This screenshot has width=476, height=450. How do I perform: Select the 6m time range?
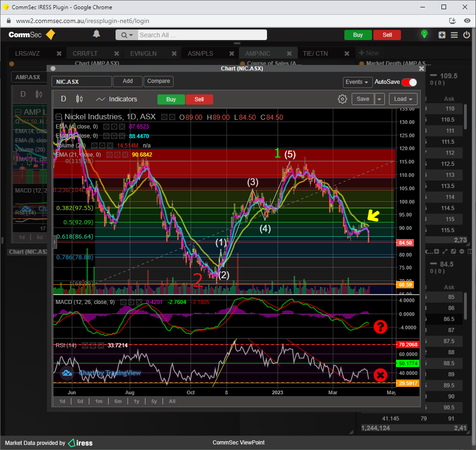coord(118,401)
